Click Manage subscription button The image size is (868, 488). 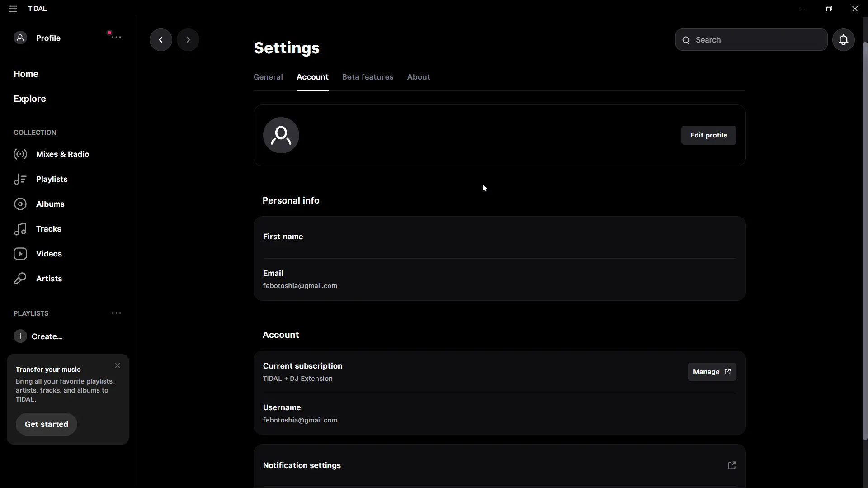tap(712, 372)
